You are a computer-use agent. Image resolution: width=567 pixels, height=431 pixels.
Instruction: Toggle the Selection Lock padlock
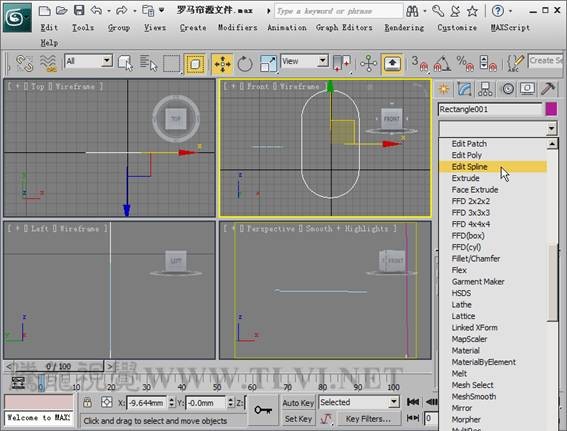(87, 402)
